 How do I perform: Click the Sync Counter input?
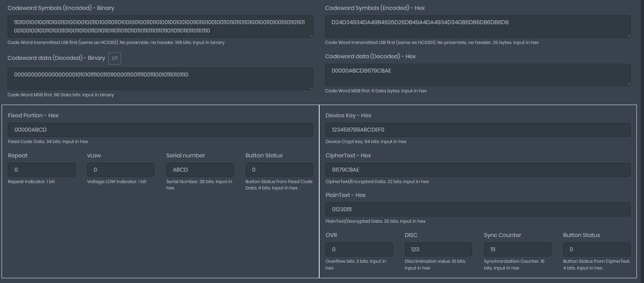pos(517,249)
